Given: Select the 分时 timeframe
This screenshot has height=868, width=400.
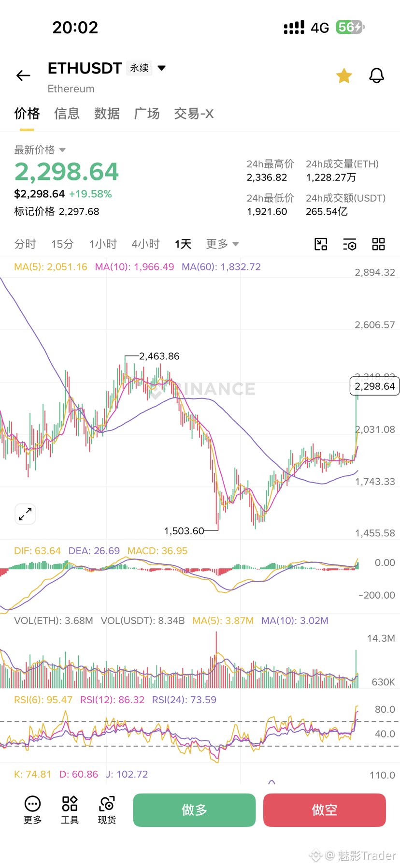Looking at the screenshot, I should point(25,244).
